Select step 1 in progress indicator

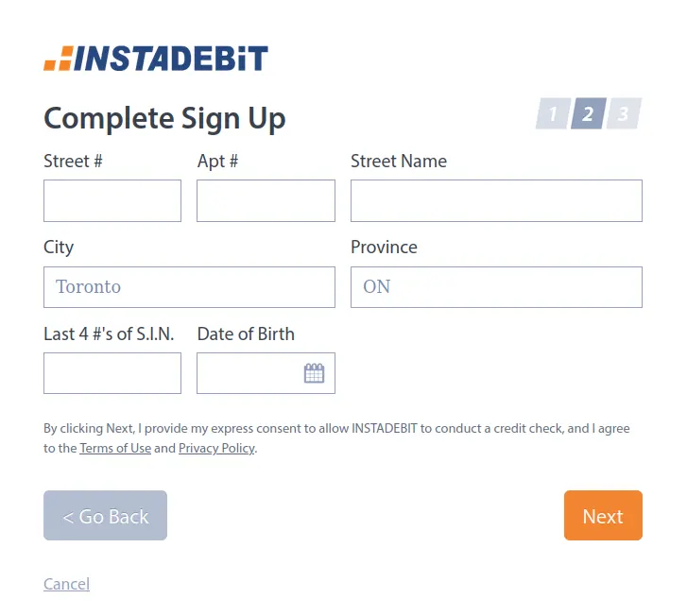(x=553, y=113)
